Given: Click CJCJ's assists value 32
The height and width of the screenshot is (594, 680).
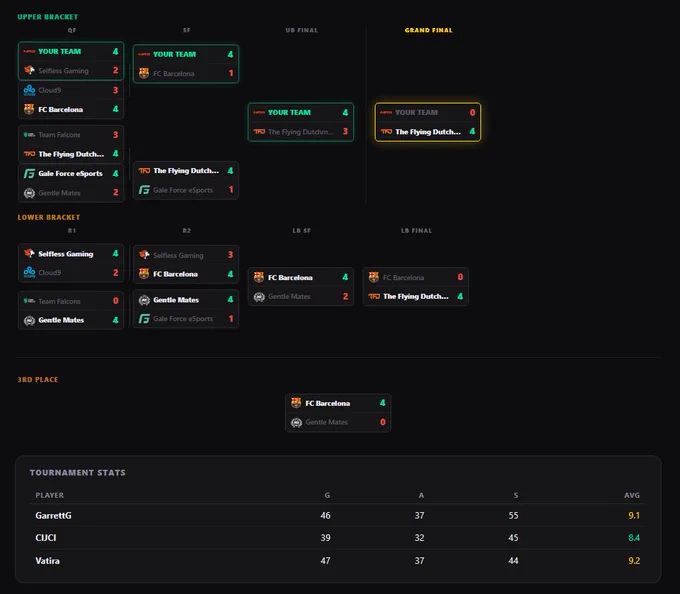Looking at the screenshot, I should click(419, 538).
